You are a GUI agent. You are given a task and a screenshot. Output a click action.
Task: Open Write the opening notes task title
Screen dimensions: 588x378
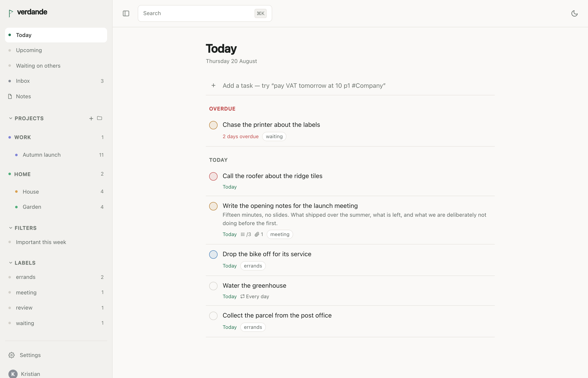[290, 206]
